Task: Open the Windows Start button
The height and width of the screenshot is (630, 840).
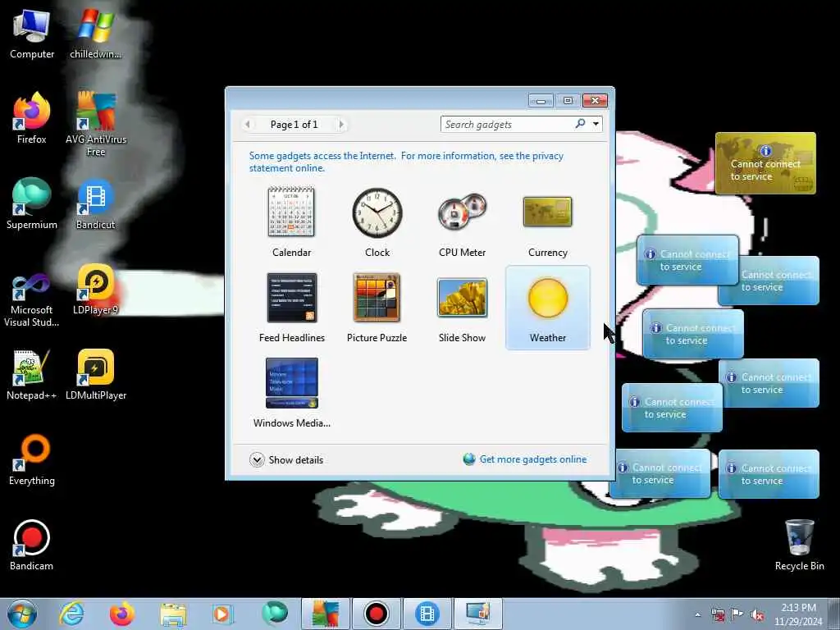Action: (x=22, y=614)
